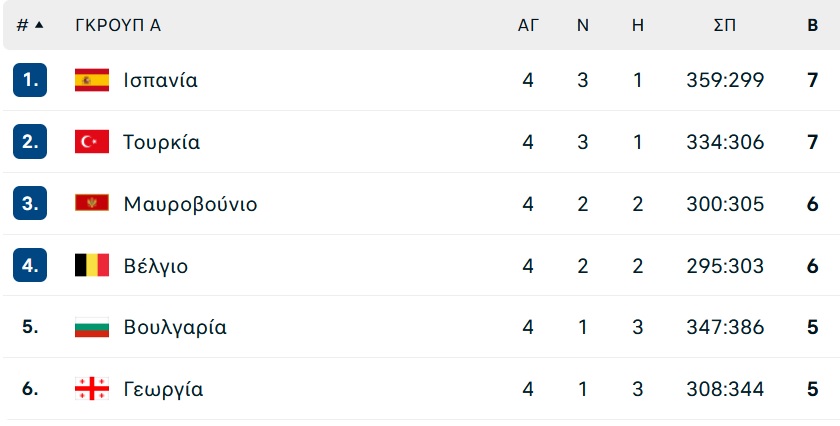
Task: Click the Belgium flag icon
Action: click(x=92, y=265)
